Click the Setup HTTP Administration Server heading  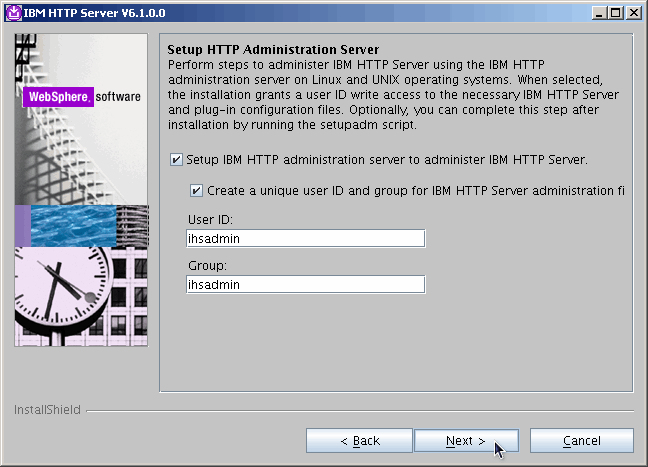point(272,48)
